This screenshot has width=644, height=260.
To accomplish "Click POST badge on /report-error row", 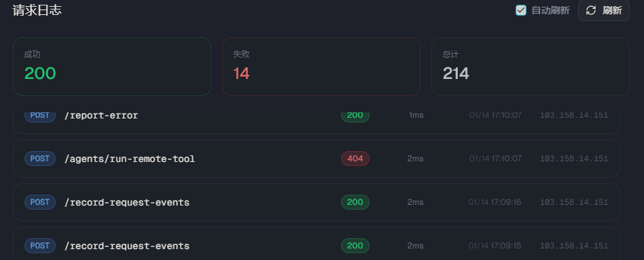I will pyautogui.click(x=40, y=116).
